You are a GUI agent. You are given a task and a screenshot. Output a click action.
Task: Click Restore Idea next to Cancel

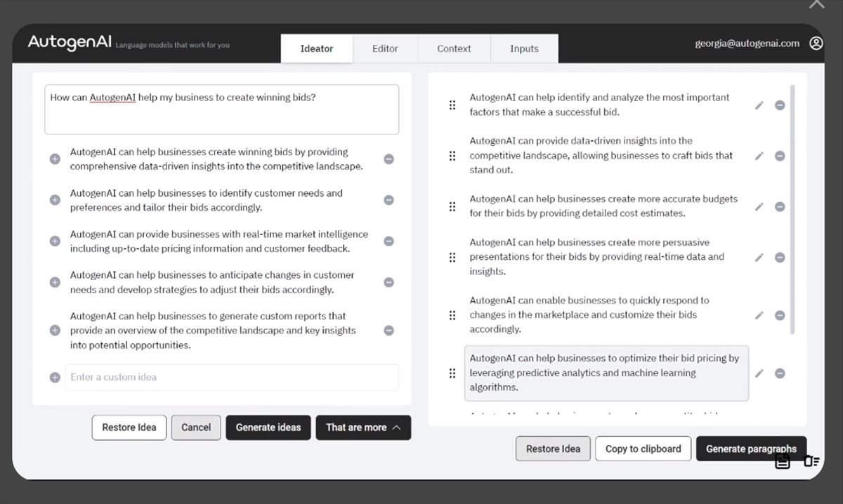(x=129, y=427)
